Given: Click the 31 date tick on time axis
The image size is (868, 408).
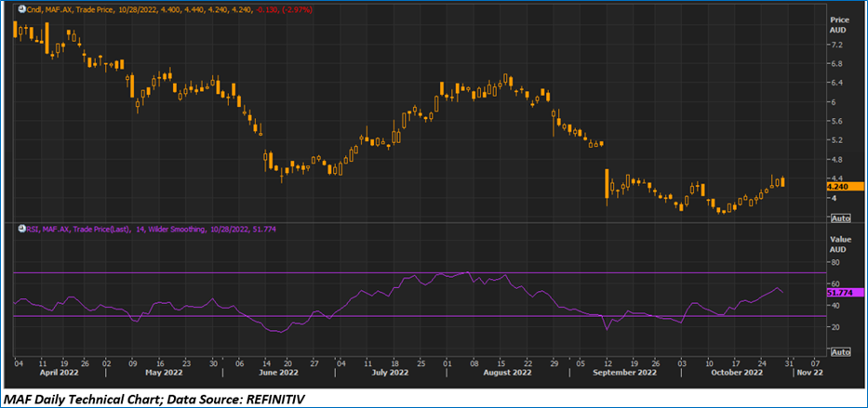Looking at the screenshot, I should point(788,363).
